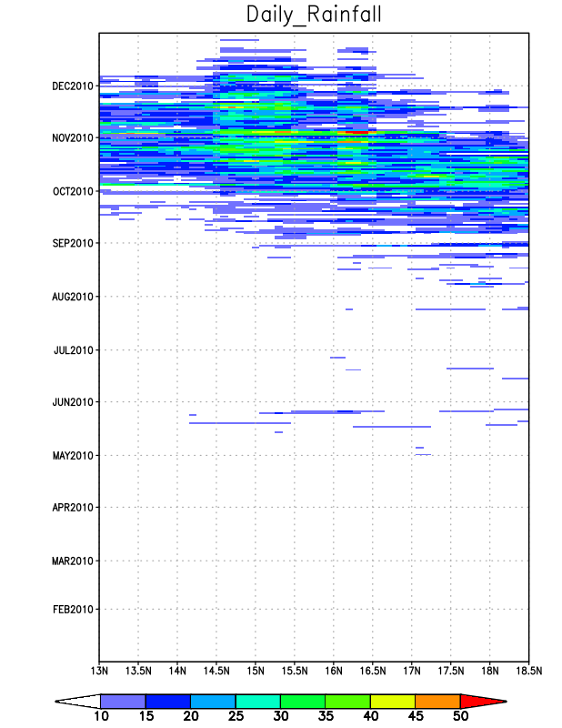Select the FEB2010 axis label
This screenshot has width=562, height=728.
pos(73,609)
